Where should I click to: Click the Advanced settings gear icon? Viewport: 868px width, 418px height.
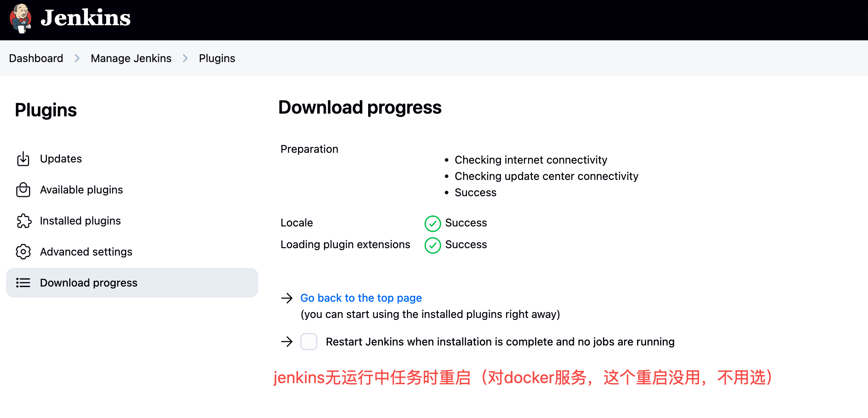point(23,252)
